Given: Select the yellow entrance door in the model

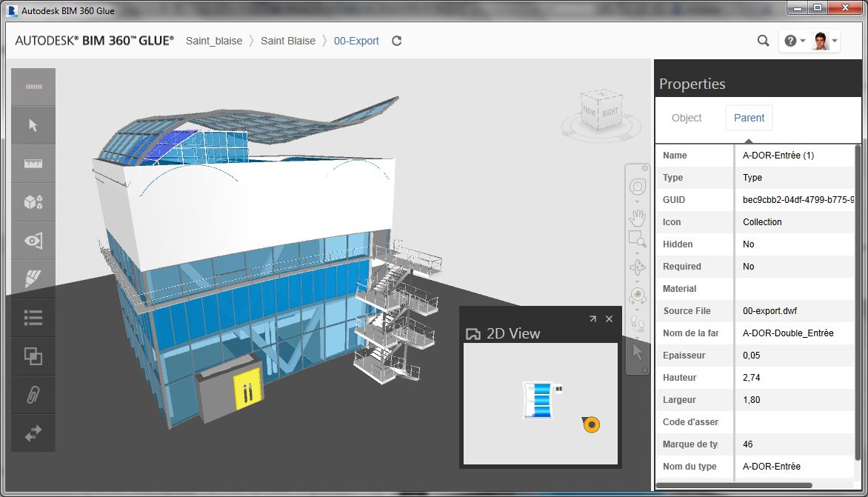Looking at the screenshot, I should tap(247, 390).
